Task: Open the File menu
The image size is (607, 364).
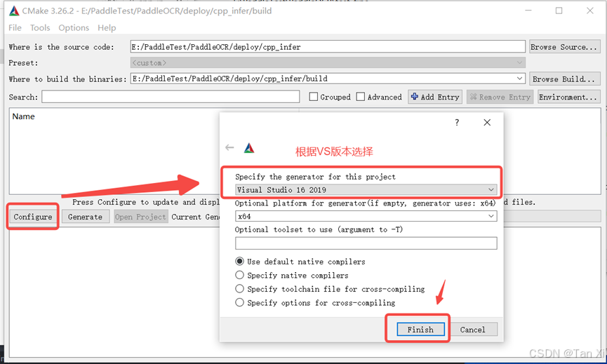Action: [x=15, y=28]
